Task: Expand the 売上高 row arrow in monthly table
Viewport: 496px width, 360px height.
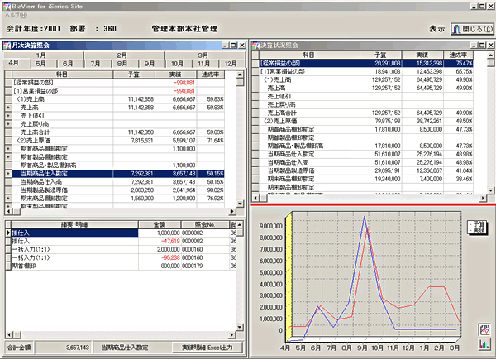Action: click(8, 107)
